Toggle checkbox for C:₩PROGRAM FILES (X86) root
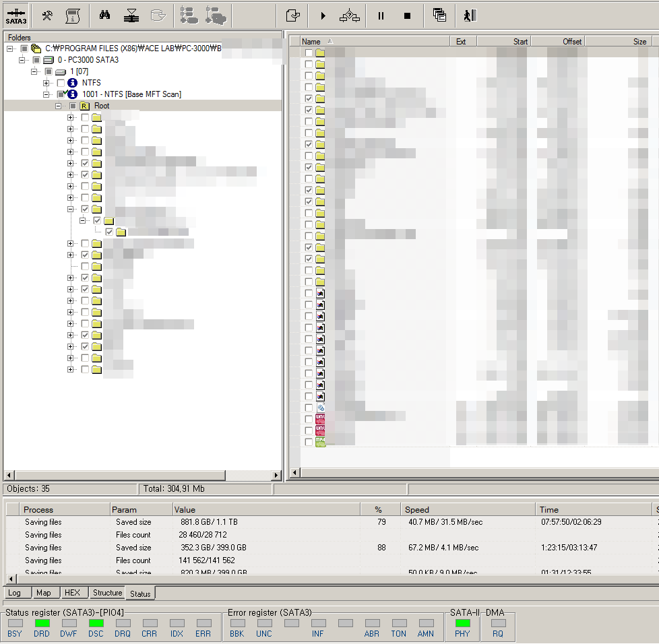This screenshot has width=659, height=644. coord(24,49)
